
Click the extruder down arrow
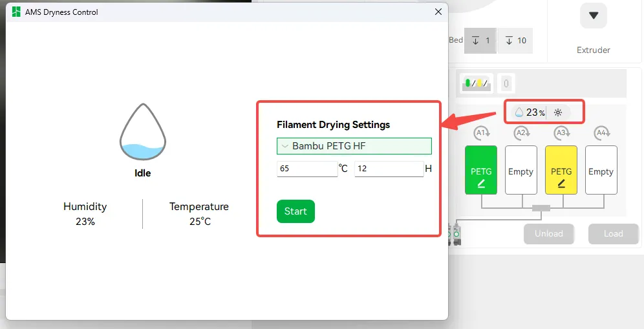(x=594, y=16)
